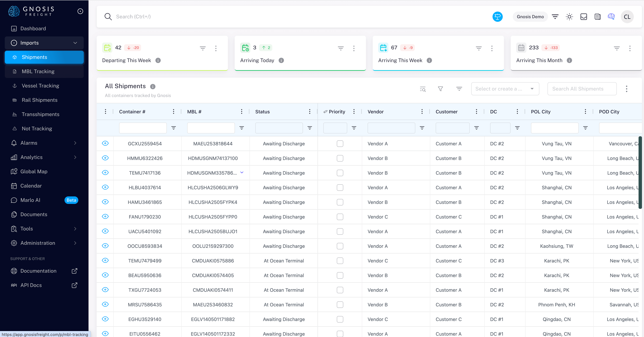Check priority box for container TEMU7479499
The height and width of the screenshot is (337, 644).
(x=340, y=261)
